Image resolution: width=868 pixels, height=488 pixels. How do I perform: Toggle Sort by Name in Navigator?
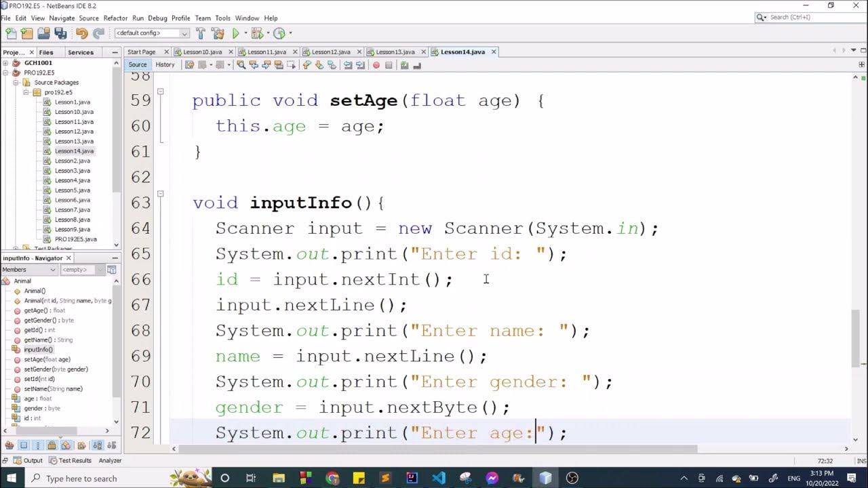click(98, 445)
